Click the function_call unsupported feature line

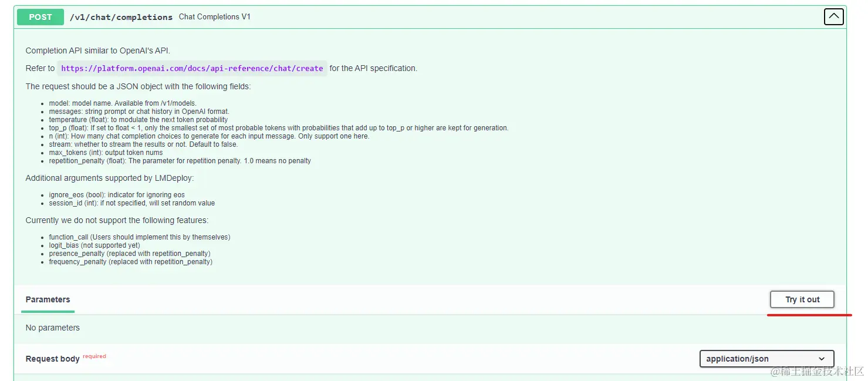pyautogui.click(x=139, y=237)
